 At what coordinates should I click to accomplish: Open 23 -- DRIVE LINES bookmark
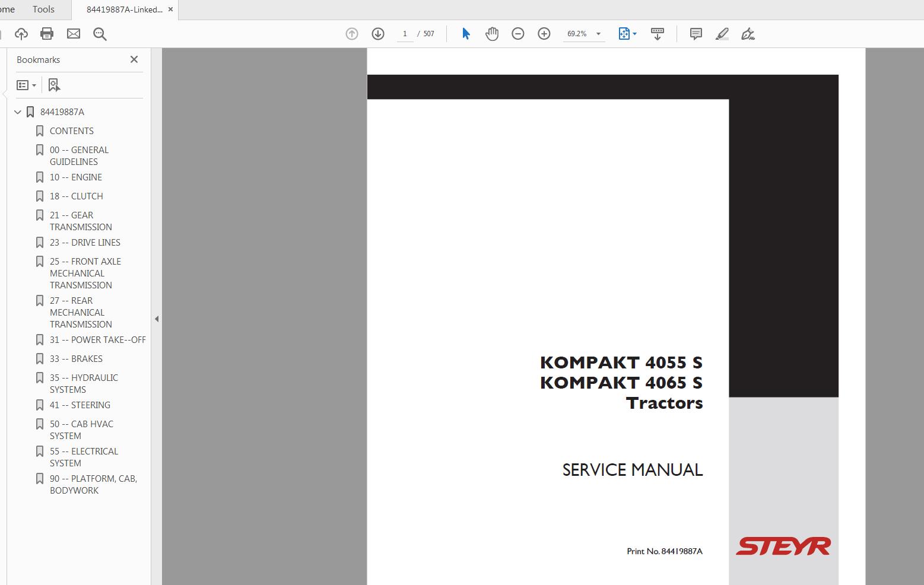point(85,243)
